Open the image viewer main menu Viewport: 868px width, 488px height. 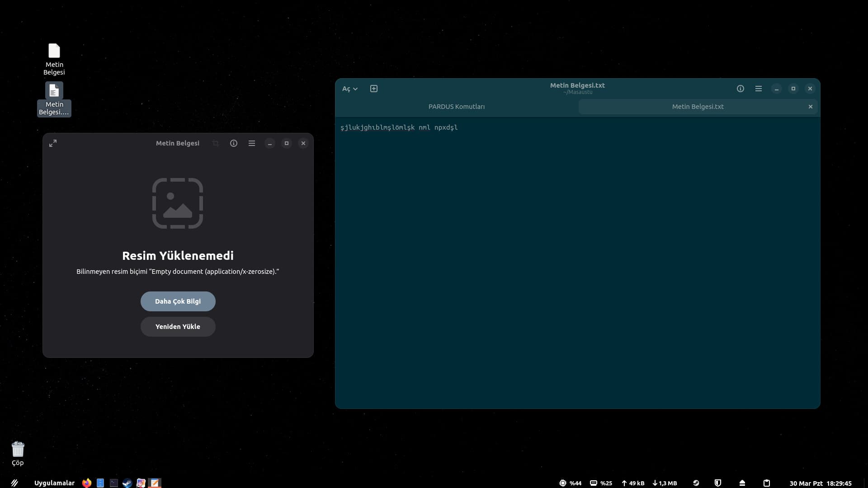coord(251,143)
